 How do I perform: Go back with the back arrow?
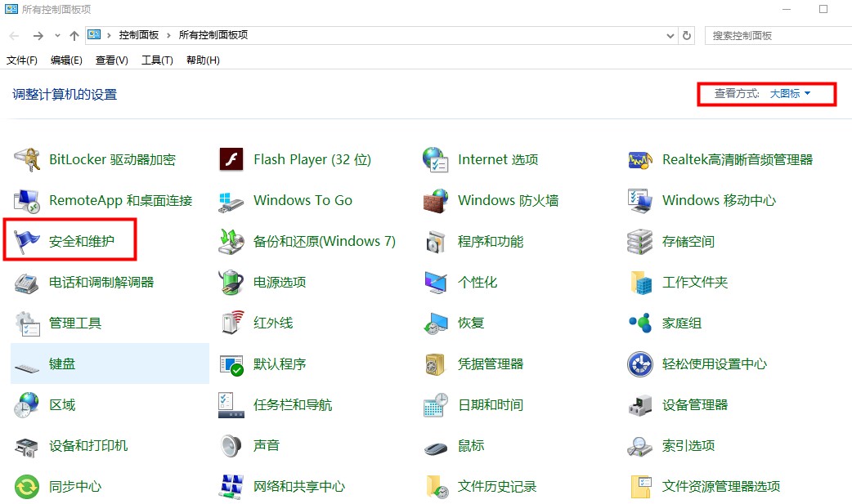15,36
